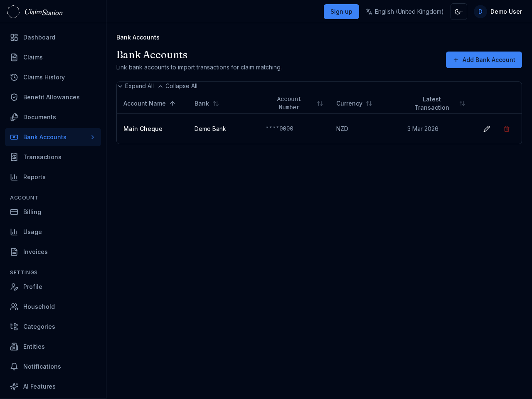Collapse All table rows
This screenshot has width=532, height=399.
(x=177, y=86)
